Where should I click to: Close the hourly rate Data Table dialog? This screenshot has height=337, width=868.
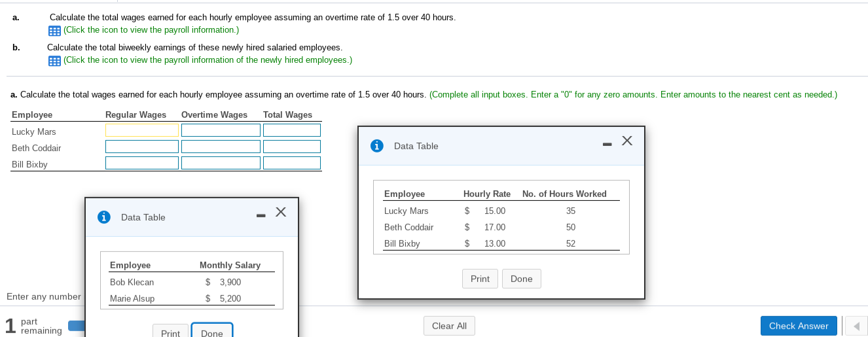click(627, 141)
